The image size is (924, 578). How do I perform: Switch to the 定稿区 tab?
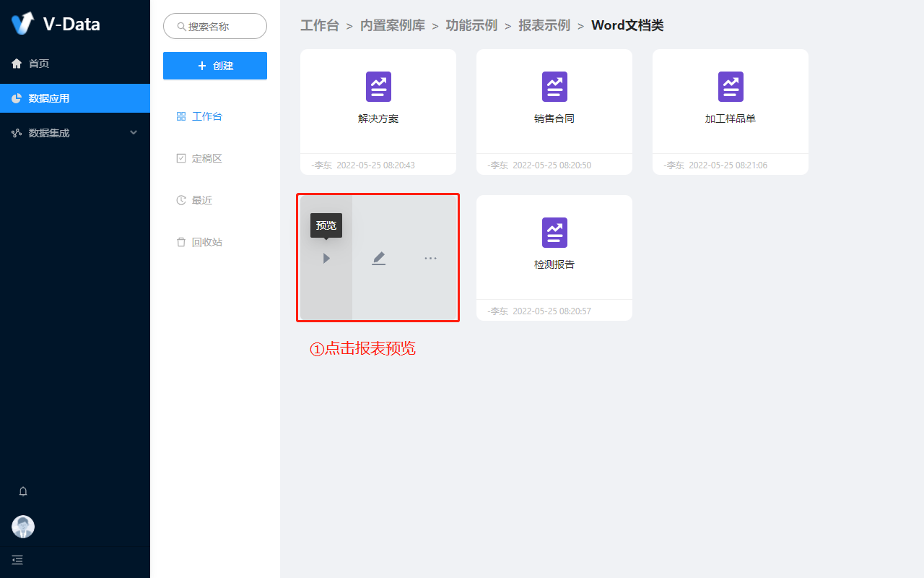tap(206, 158)
